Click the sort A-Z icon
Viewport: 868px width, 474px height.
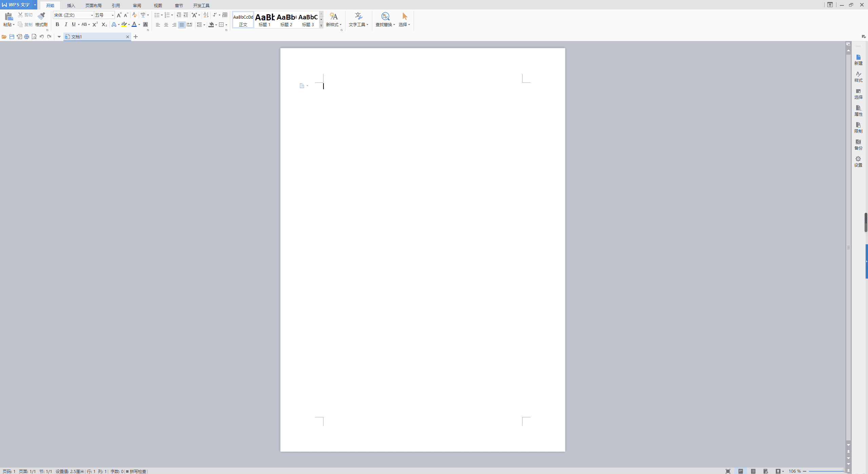click(206, 15)
